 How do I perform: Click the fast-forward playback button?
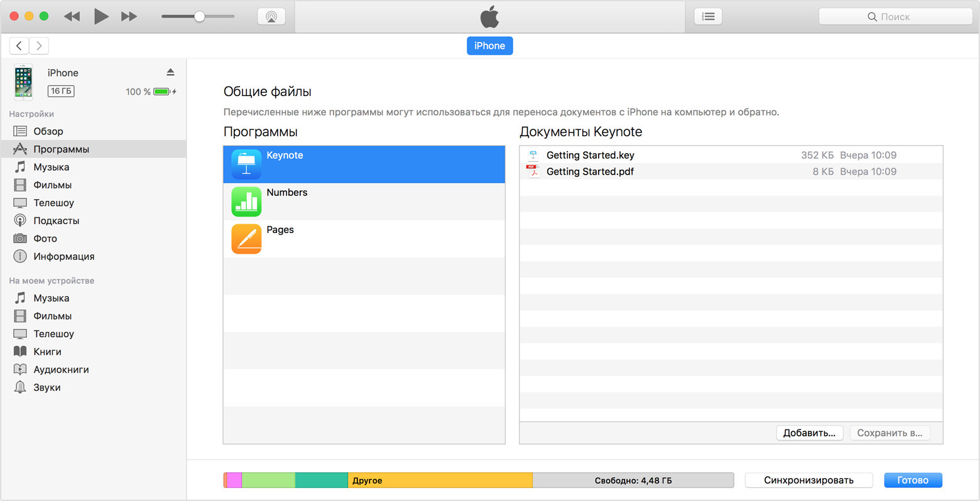click(x=129, y=16)
